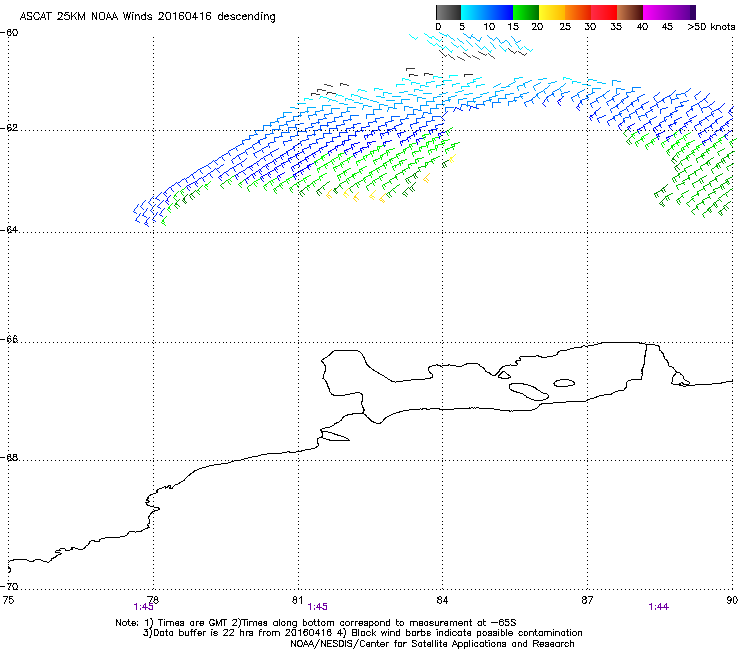Image resolution: width=740 pixels, height=650 pixels.
Task: Click the 90 longitude axis label
Action: (732, 600)
